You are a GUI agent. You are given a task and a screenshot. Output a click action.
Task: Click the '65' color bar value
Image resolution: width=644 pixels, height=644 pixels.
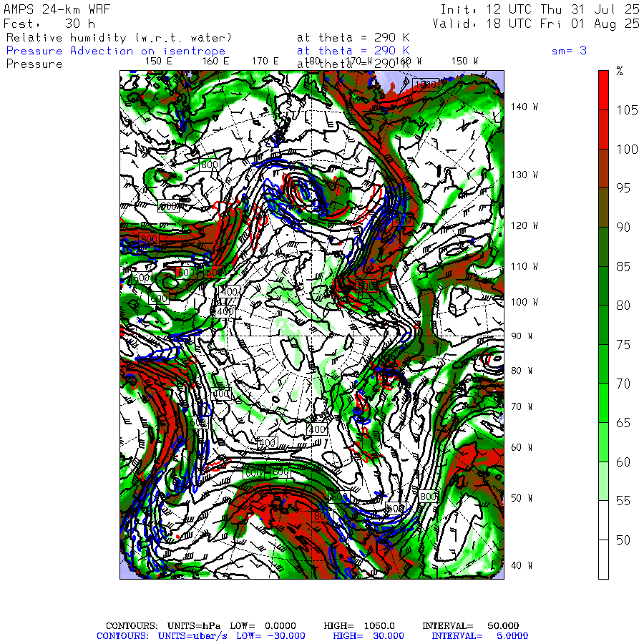click(623, 423)
